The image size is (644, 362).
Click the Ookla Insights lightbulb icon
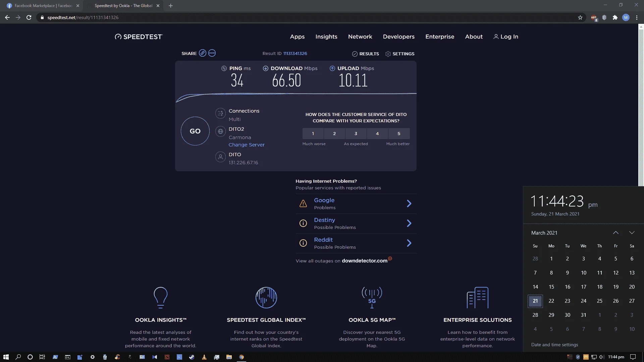160,298
